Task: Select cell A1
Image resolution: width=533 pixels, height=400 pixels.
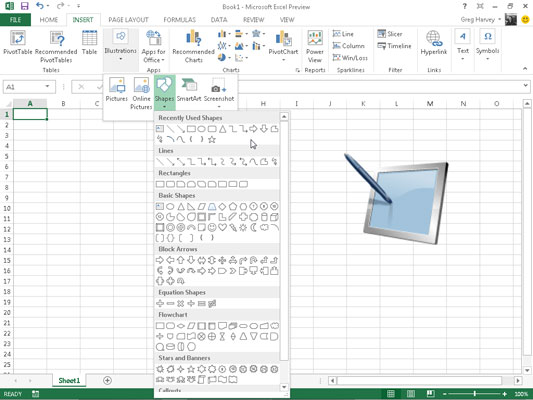Action: coord(30,114)
